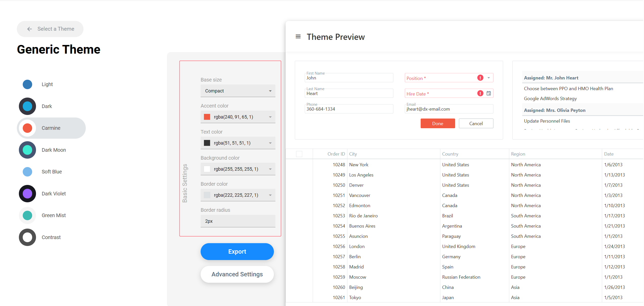
Task: Toggle the select-all checkbox in grid header
Action: [x=299, y=154]
